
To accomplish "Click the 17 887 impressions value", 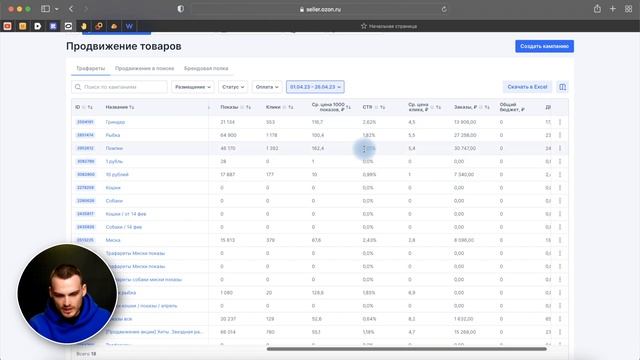I will [228, 174].
